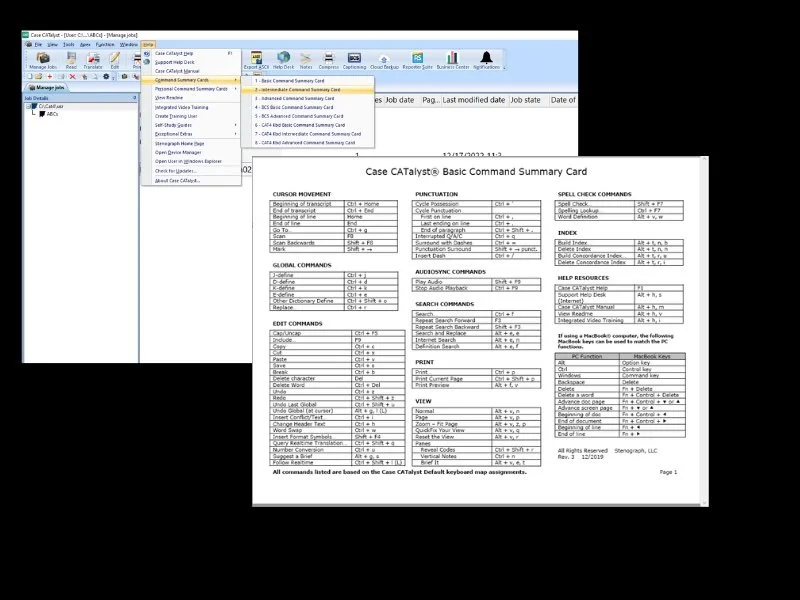Open the Translate tool icon
800x600 pixels.
coord(93,60)
